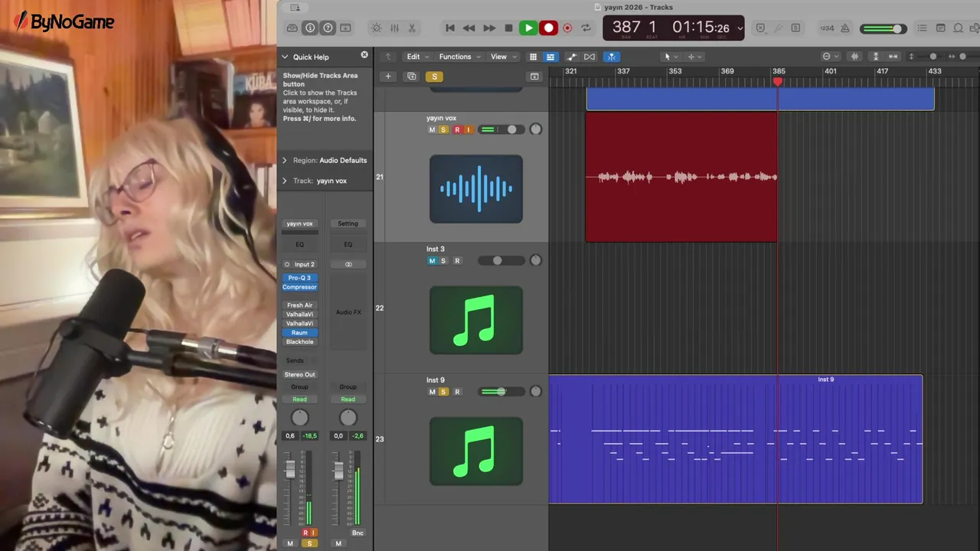
Task: Toggle input monitoring on yayın vox track
Action: [468, 130]
